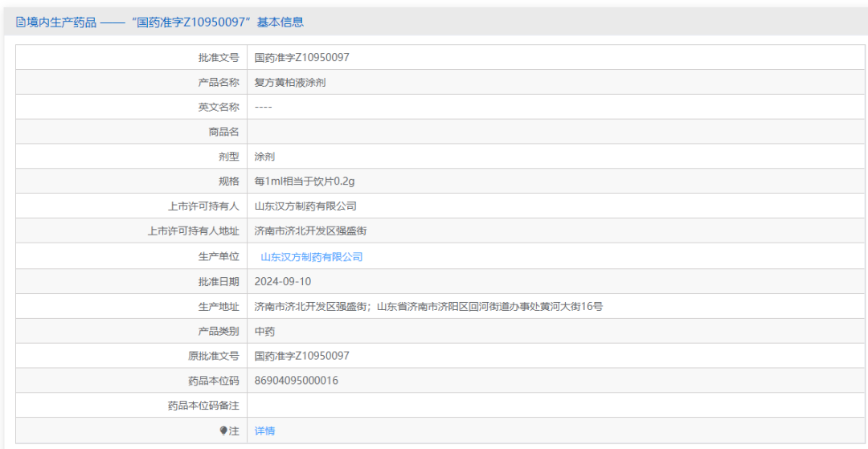Image resolution: width=868 pixels, height=449 pixels.
Task: Open the 山东汉方制药有限公司 manufacturer link
Action: pyautogui.click(x=311, y=257)
